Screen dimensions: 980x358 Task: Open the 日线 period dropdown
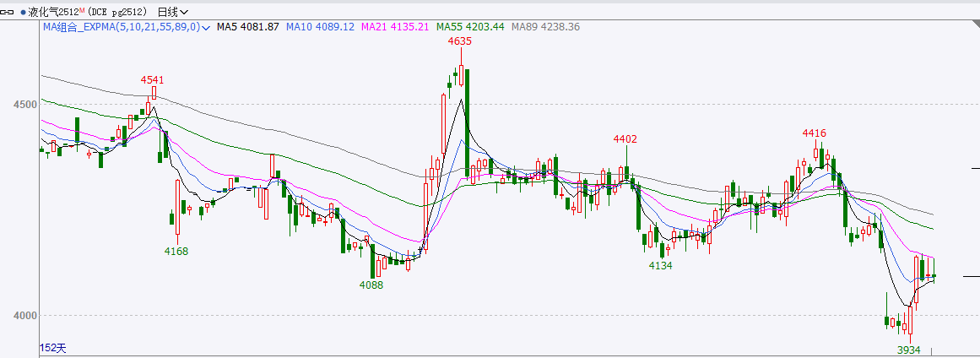click(x=173, y=13)
